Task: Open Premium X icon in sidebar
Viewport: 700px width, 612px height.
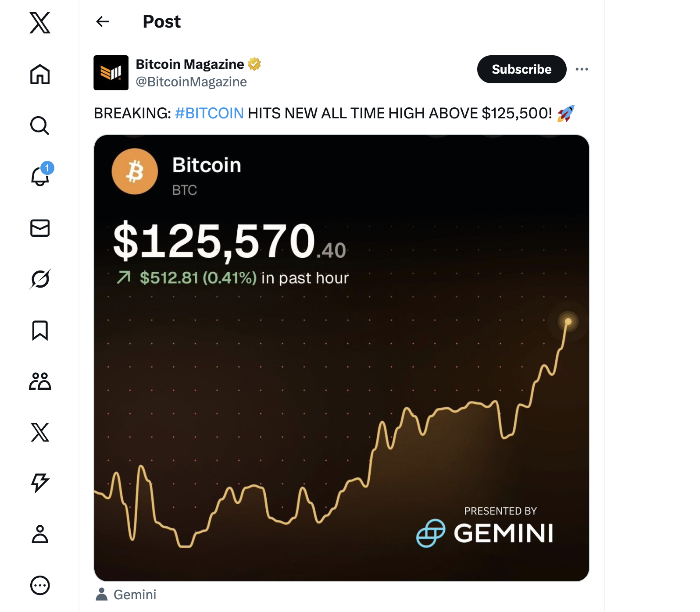Action: click(x=40, y=432)
